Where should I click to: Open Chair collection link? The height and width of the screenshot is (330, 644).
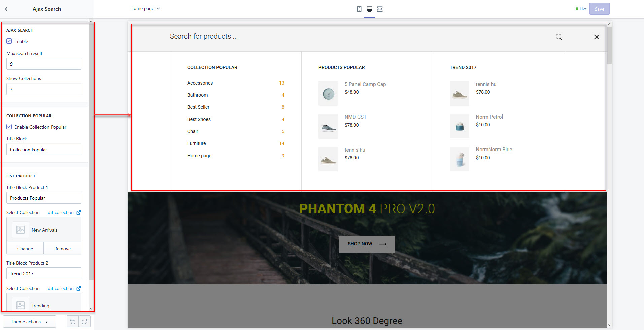[193, 131]
